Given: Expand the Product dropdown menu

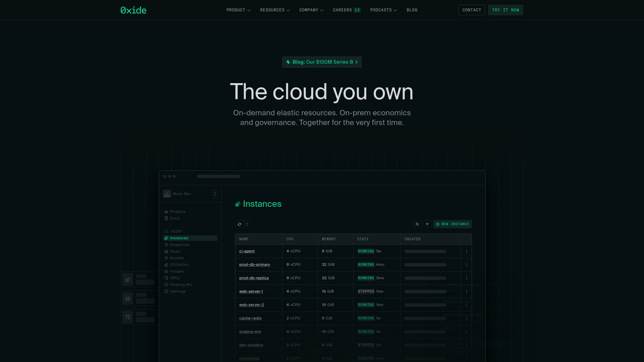Looking at the screenshot, I should [238, 10].
